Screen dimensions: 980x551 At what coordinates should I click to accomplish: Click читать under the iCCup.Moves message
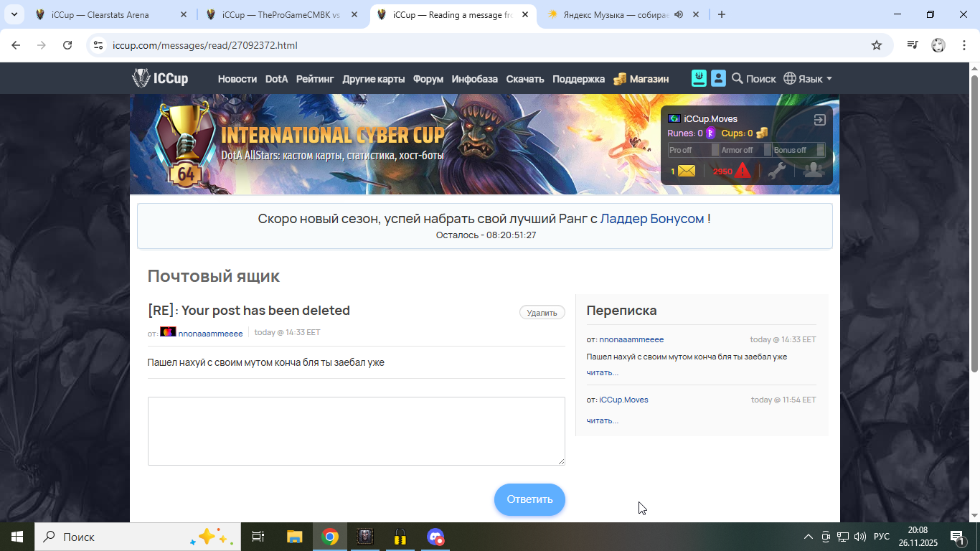[x=602, y=420]
